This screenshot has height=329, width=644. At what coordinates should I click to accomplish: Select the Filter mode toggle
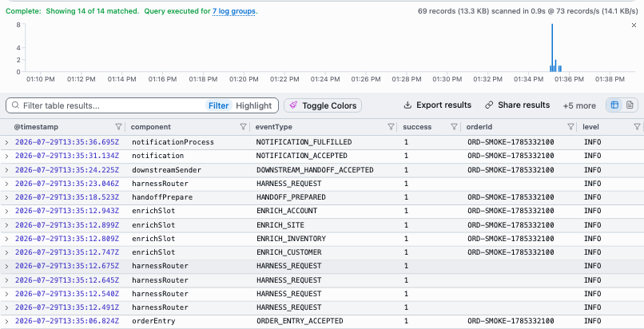[218, 105]
